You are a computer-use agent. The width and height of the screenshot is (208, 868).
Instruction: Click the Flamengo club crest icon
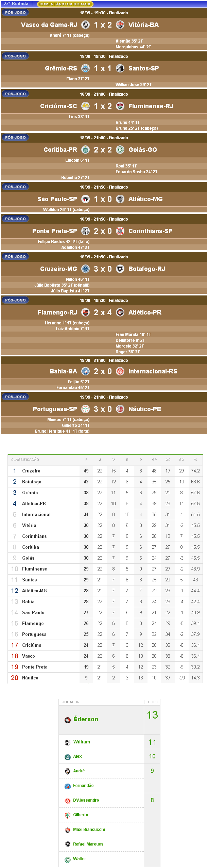tap(86, 312)
